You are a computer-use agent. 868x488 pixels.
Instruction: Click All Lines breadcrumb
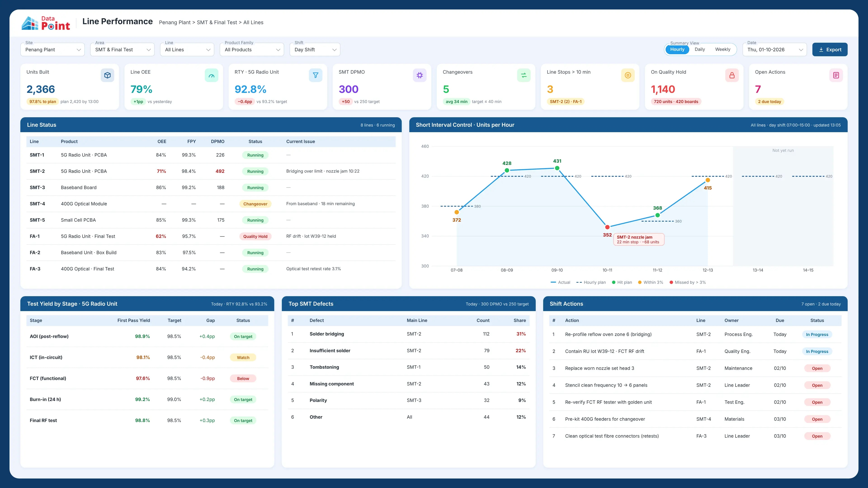coord(253,23)
